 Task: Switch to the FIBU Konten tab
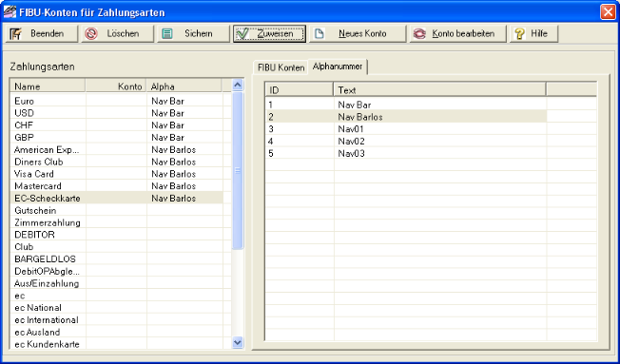tap(281, 67)
